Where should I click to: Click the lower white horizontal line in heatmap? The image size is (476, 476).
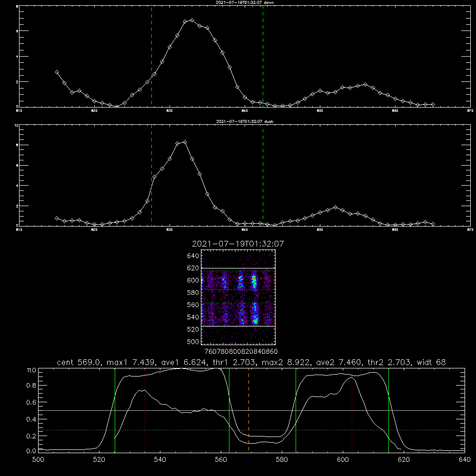click(238, 326)
